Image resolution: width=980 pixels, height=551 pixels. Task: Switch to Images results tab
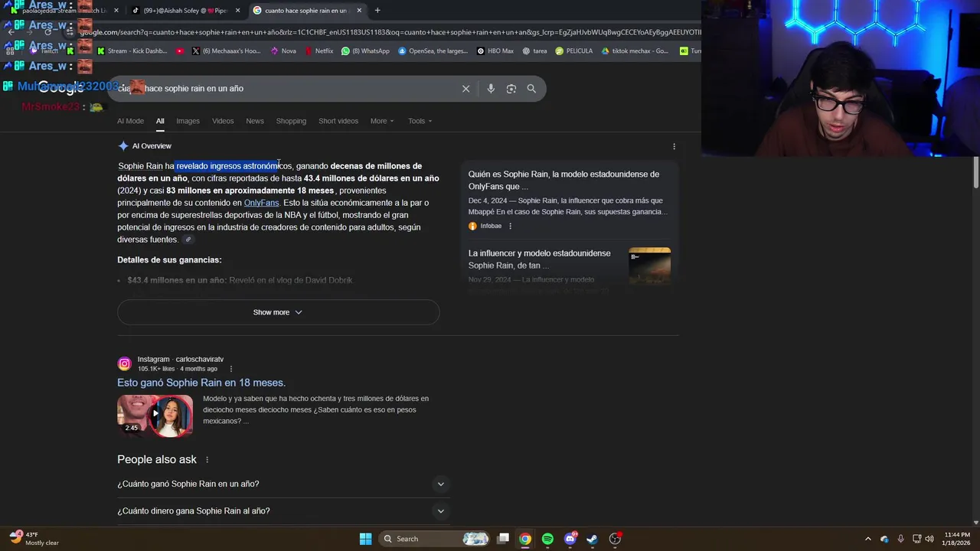coord(188,121)
